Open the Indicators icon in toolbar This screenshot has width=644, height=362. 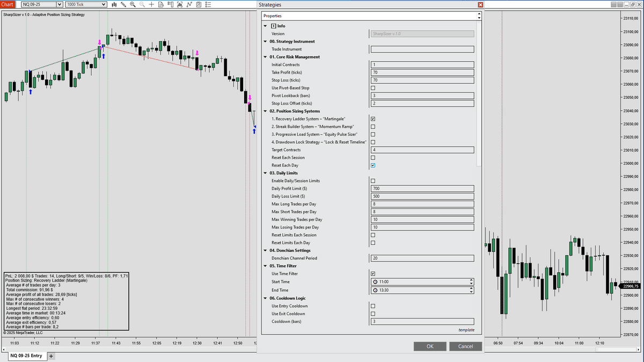[x=180, y=4]
